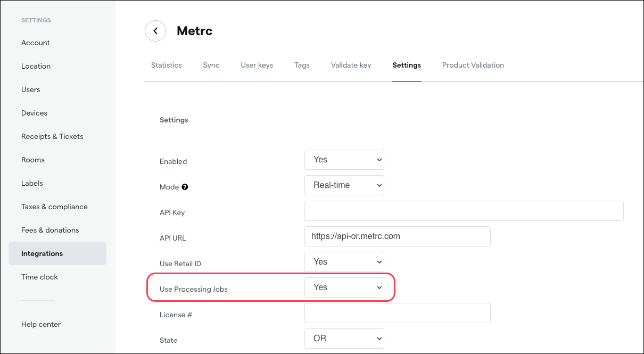Click the State label
Viewport: 644px width, 354px height.
pos(169,340)
